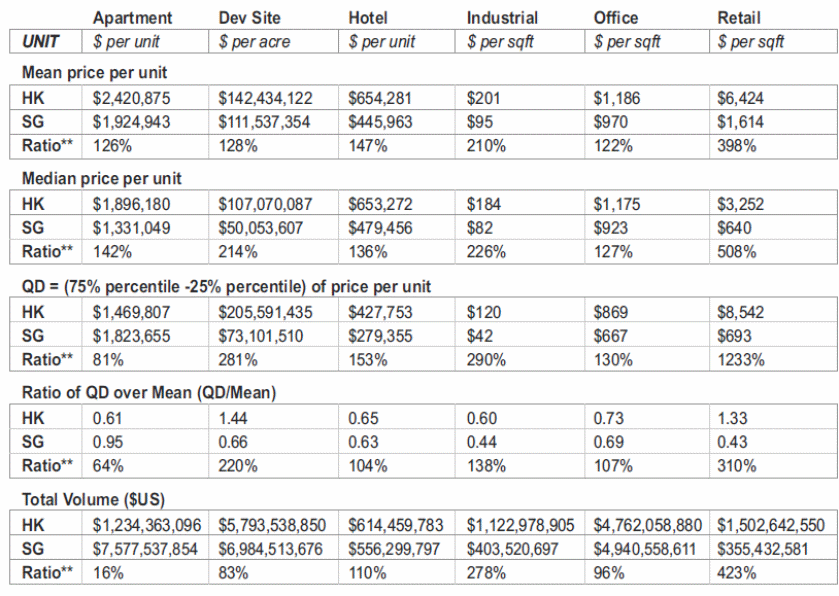Click the "Median price per unit" section heading
Viewport: 839px width, 596px height.
tap(101, 179)
